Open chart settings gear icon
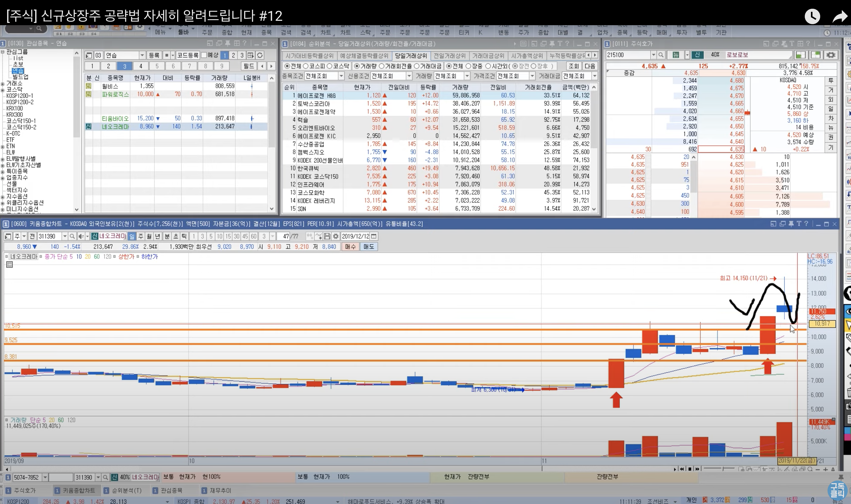The image size is (851, 504). click(x=336, y=236)
